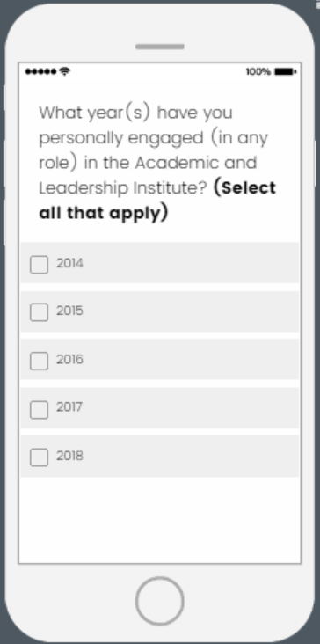The width and height of the screenshot is (320, 644).
Task: Check the 2014 checkbox
Action: [x=39, y=265]
